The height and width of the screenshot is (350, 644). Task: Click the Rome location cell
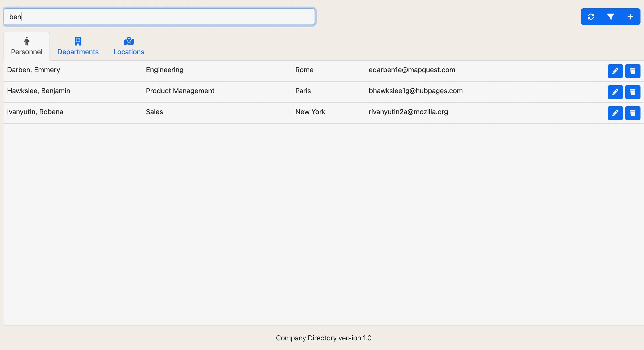coord(304,70)
